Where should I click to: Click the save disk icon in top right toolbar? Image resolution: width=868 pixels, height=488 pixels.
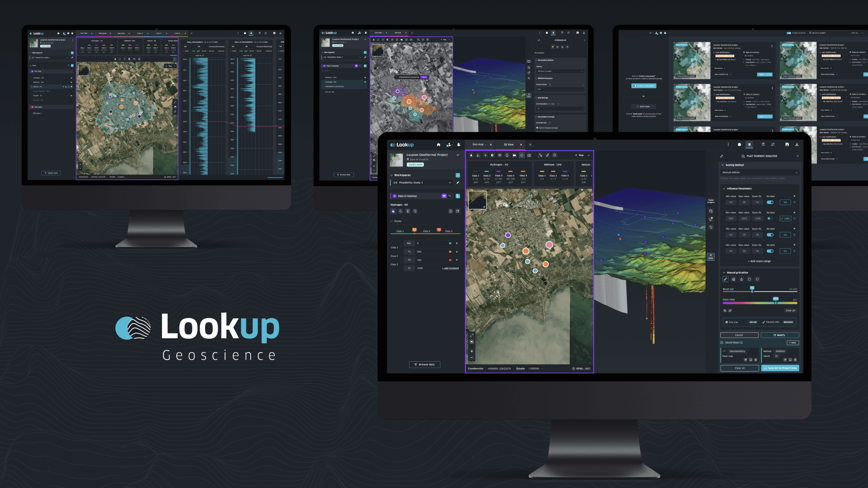(787, 144)
